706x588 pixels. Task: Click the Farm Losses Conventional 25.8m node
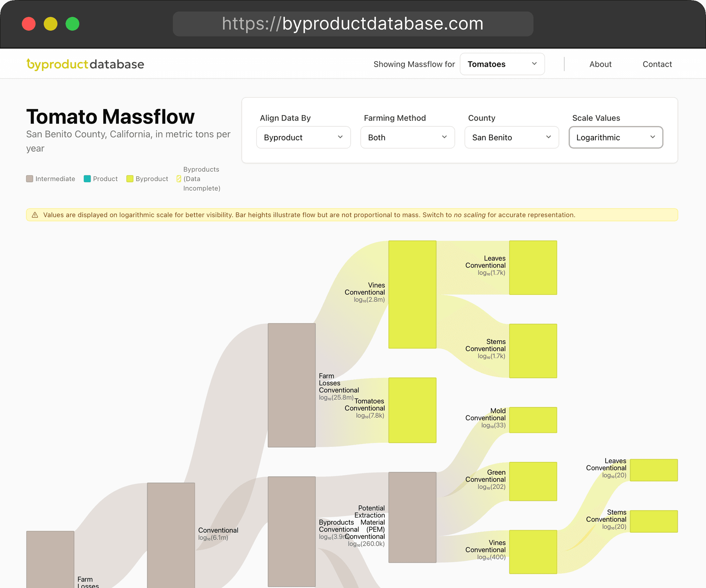(x=292, y=385)
